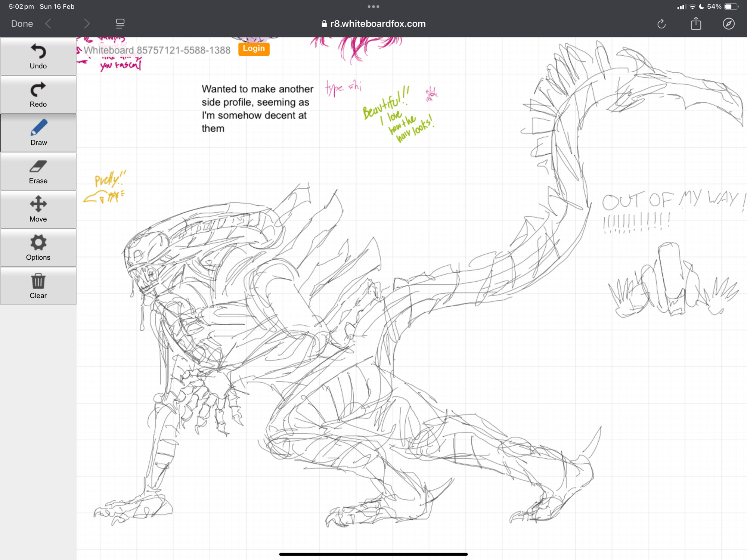Select the Erase tool
Image resolution: width=747 pixels, height=560 pixels.
38,171
